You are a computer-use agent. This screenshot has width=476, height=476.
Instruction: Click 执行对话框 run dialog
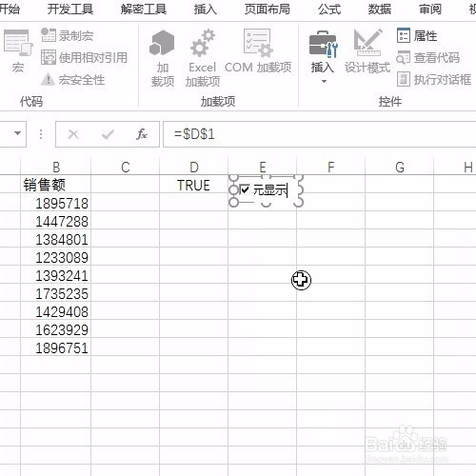click(x=434, y=79)
